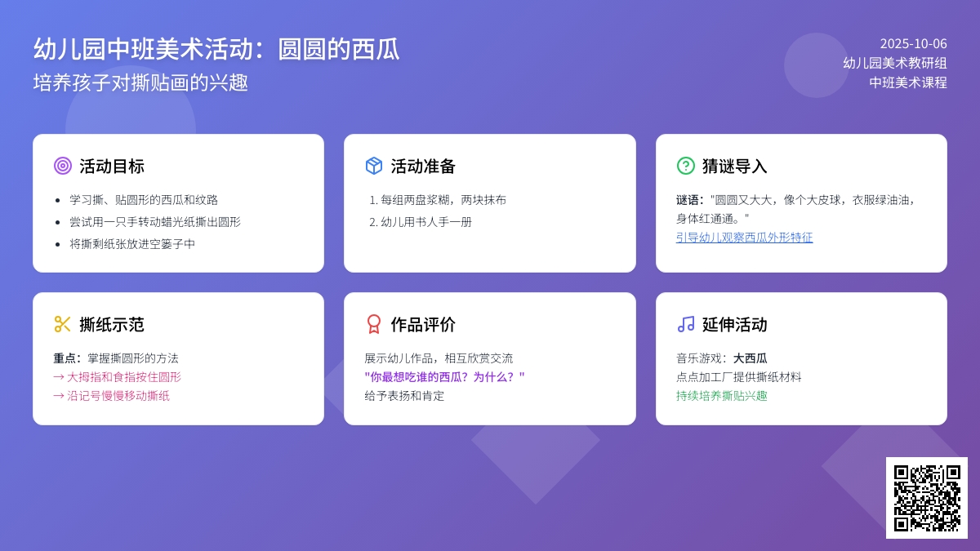This screenshot has width=980, height=551.
Task: Click the music note icon beside 延伸活动
Action: pyautogui.click(x=686, y=324)
